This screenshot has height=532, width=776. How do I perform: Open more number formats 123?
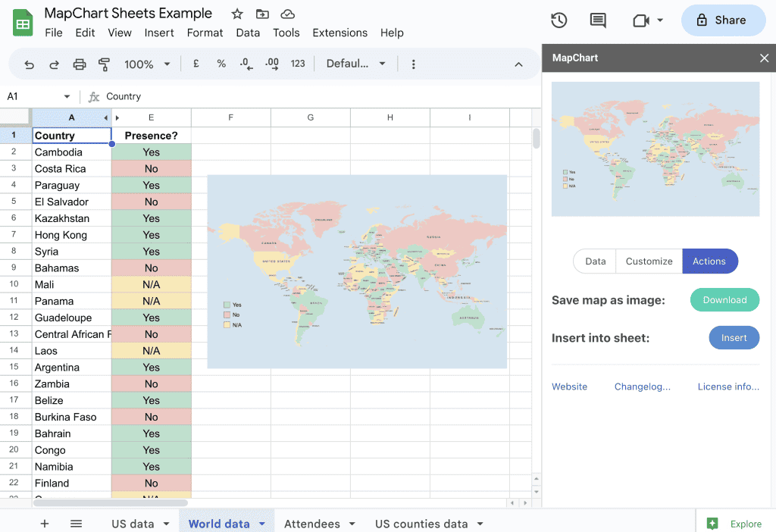coord(297,64)
